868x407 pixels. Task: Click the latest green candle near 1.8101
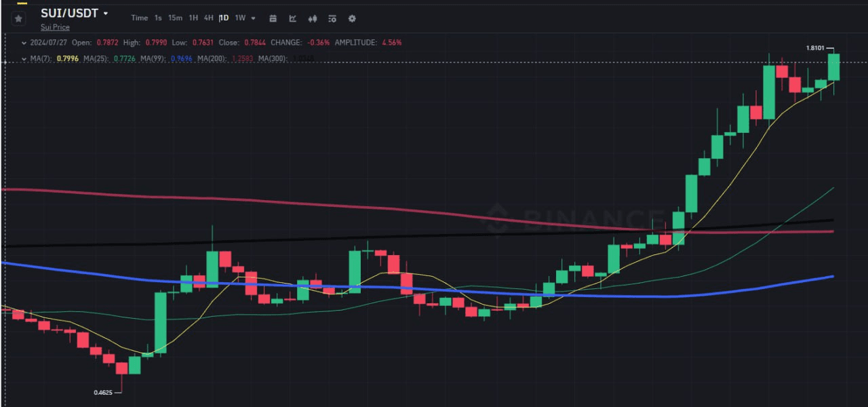(x=834, y=67)
